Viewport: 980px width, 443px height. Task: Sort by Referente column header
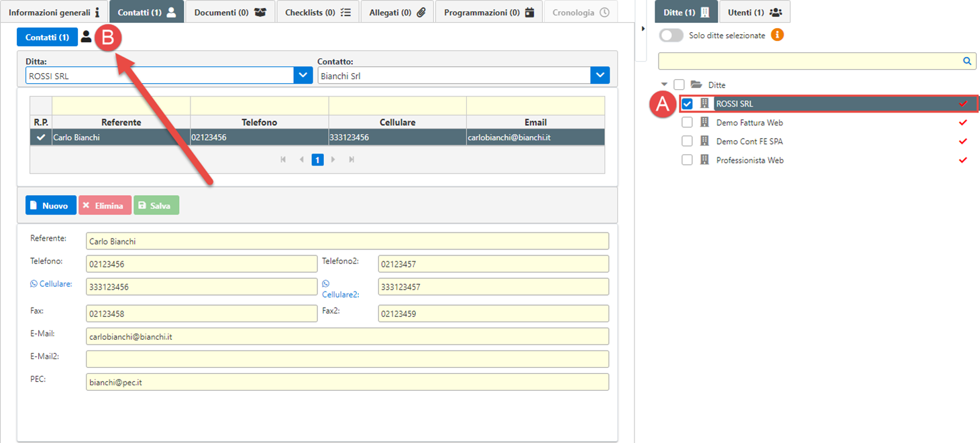click(121, 122)
